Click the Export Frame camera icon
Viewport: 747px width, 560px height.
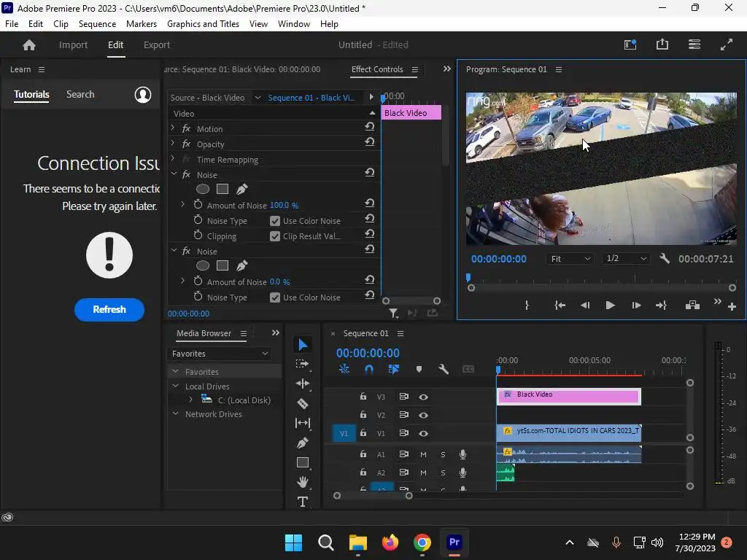(x=692, y=306)
